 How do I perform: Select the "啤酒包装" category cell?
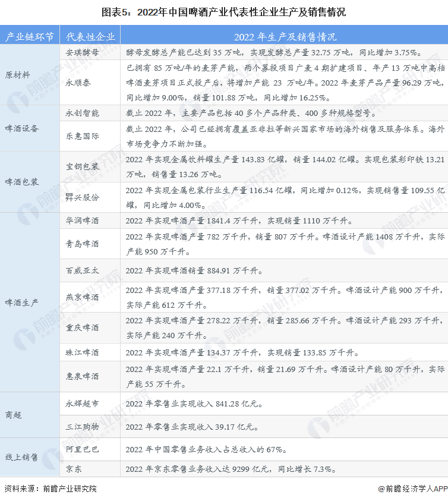click(22, 182)
